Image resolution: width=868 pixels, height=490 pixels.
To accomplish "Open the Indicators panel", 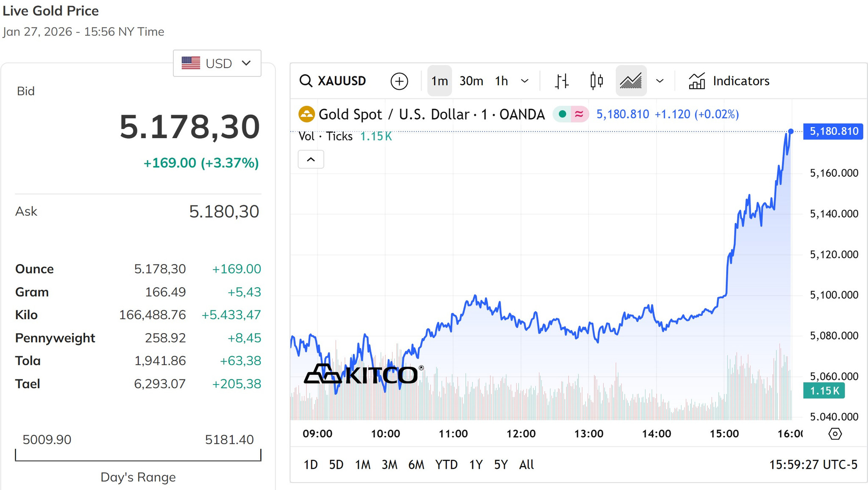I will point(729,81).
